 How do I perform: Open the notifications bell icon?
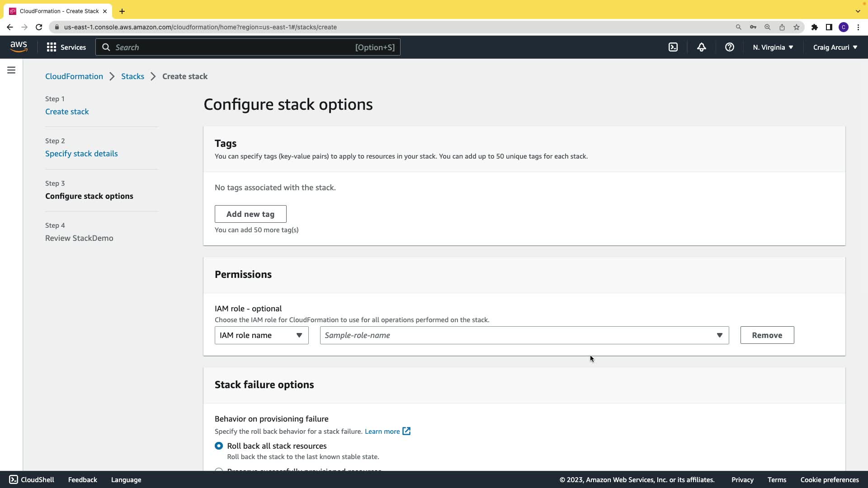pos(701,47)
